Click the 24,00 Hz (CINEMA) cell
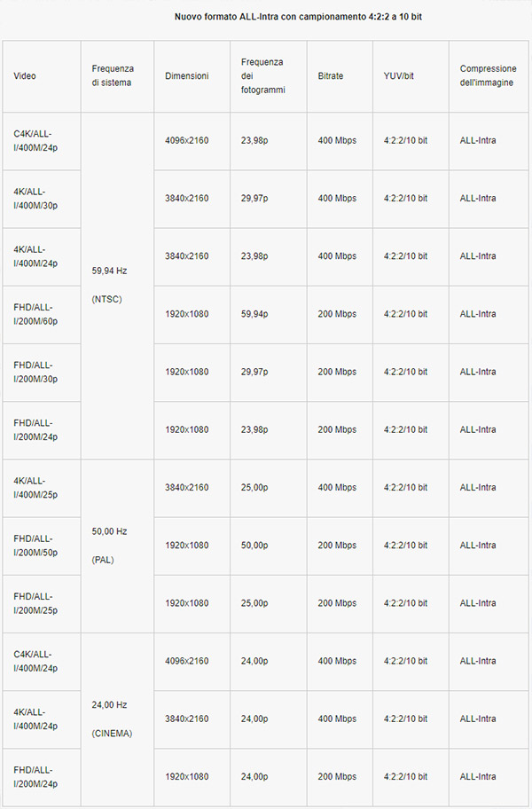The image size is (532, 809). click(x=110, y=719)
